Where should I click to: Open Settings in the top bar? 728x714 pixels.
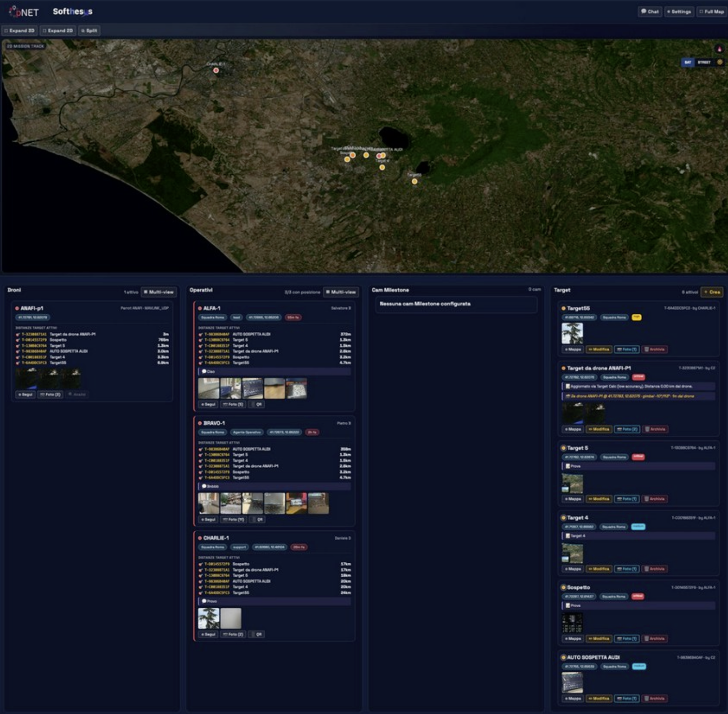(679, 12)
